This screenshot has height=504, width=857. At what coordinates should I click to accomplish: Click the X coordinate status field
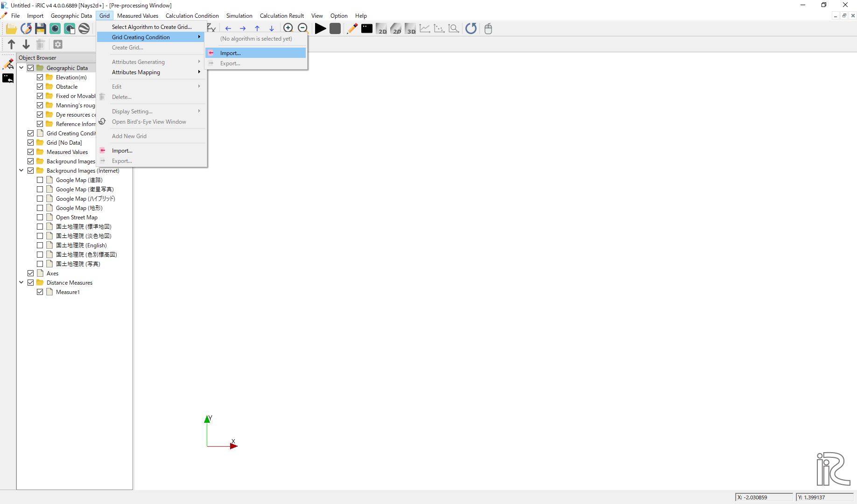pyautogui.click(x=764, y=497)
